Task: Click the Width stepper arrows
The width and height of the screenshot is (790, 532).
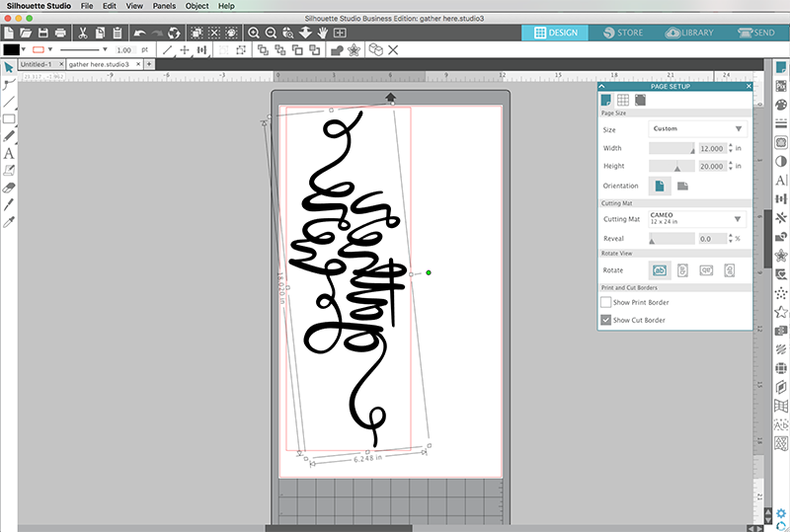Action: click(731, 148)
